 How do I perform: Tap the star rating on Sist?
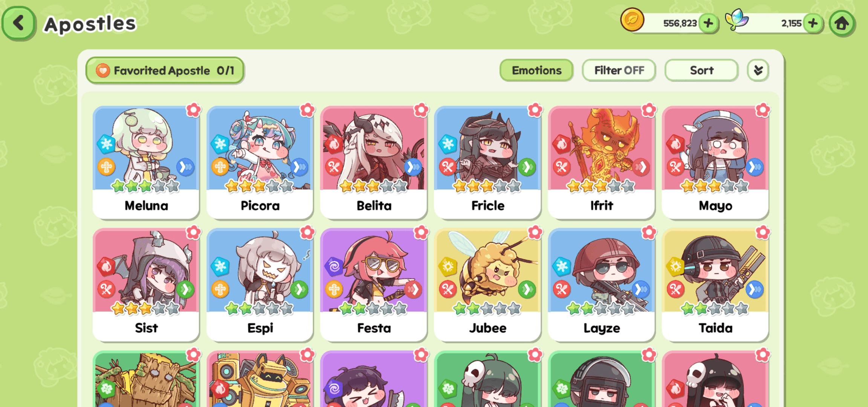(146, 309)
